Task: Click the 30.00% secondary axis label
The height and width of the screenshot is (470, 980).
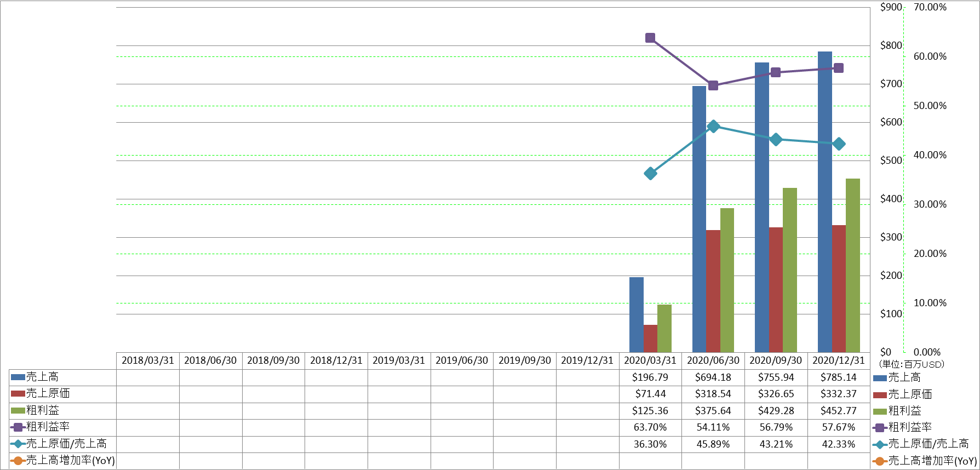Action: 930,204
